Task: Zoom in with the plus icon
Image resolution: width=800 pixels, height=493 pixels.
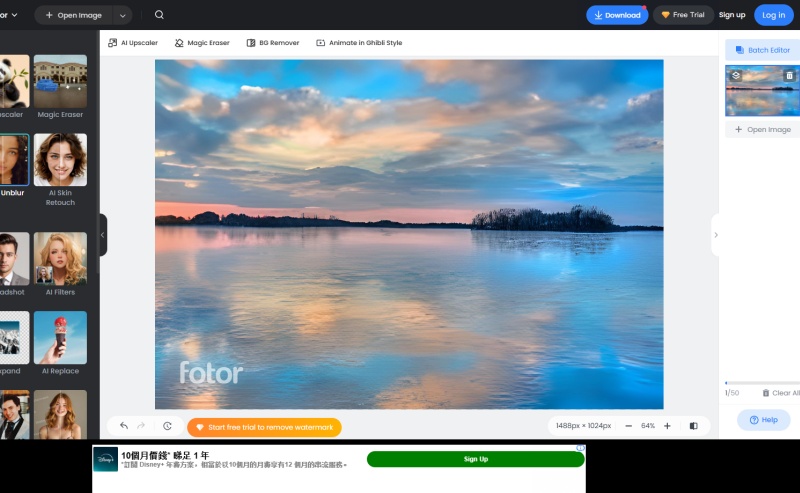Action: pyautogui.click(x=667, y=426)
